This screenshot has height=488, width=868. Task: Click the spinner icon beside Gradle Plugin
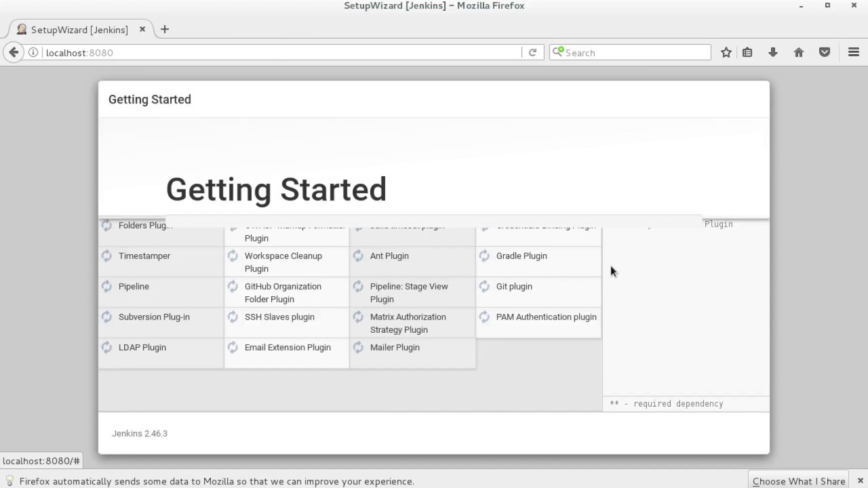click(484, 256)
